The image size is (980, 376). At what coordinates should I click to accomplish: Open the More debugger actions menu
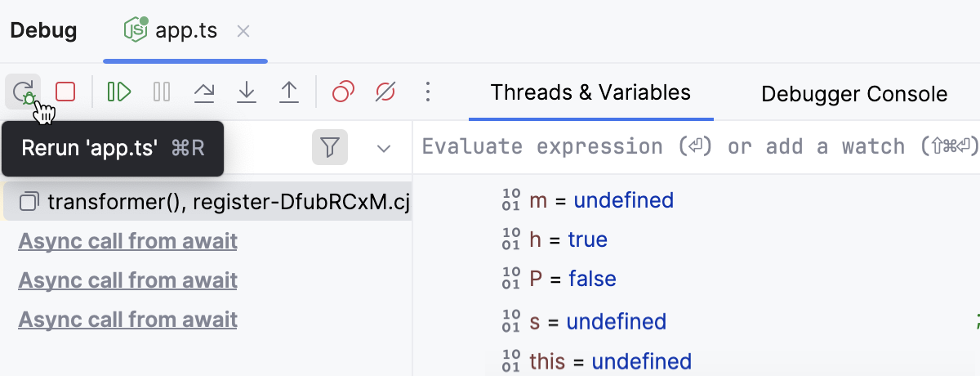[x=428, y=92]
